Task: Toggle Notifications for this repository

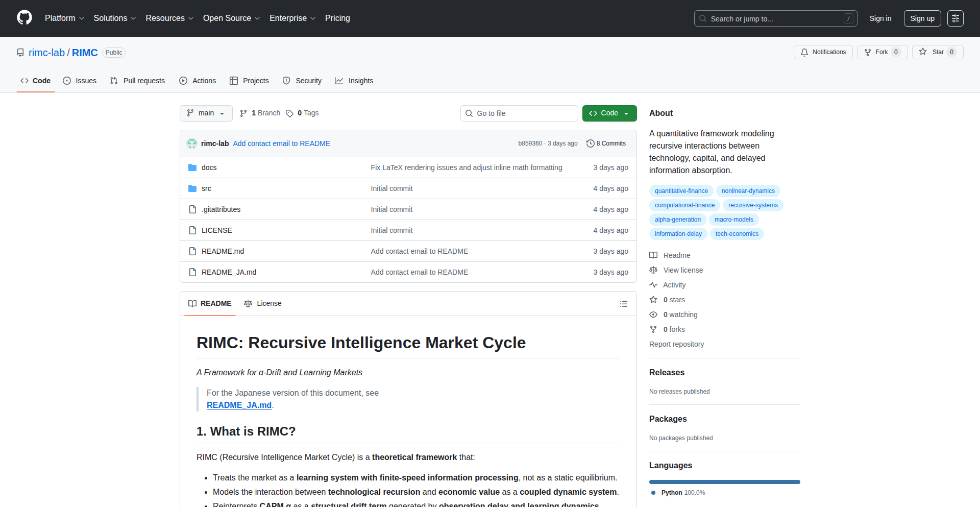Action: coord(823,52)
